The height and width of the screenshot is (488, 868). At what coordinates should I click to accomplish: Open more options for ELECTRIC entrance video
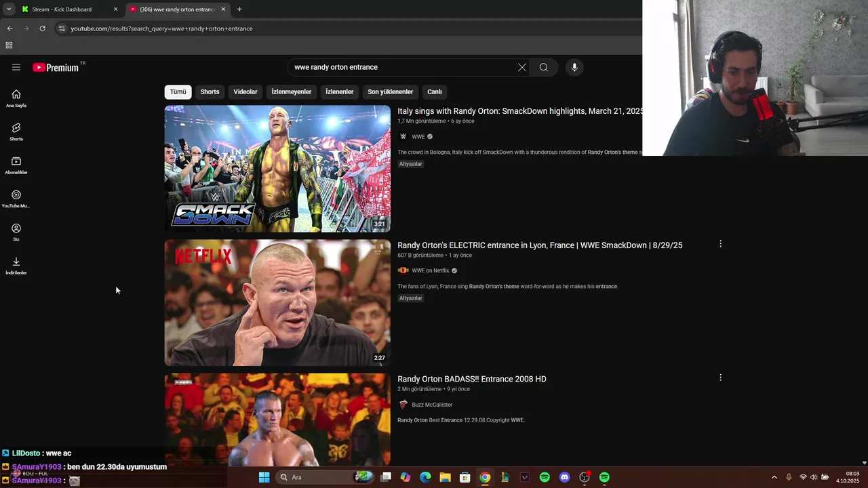720,244
